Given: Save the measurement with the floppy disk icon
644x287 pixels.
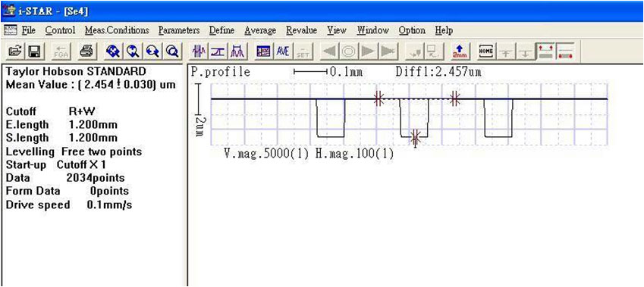Looking at the screenshot, I should click(x=33, y=51).
